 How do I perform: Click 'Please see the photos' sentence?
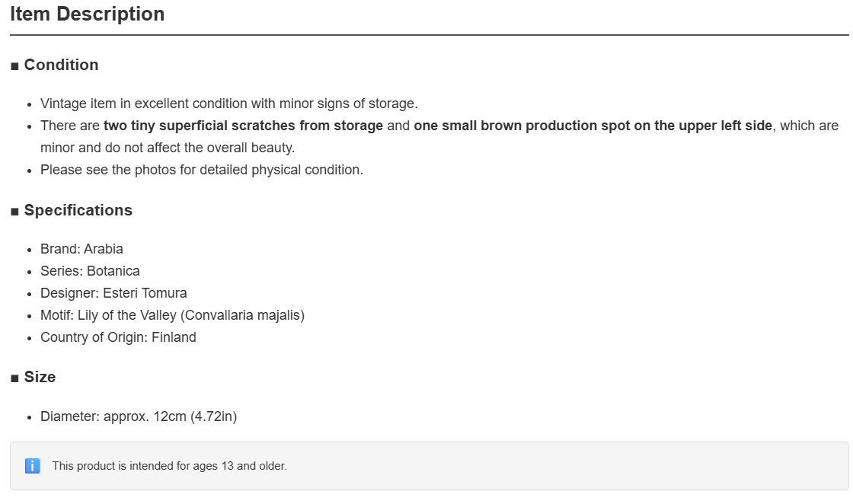202,170
